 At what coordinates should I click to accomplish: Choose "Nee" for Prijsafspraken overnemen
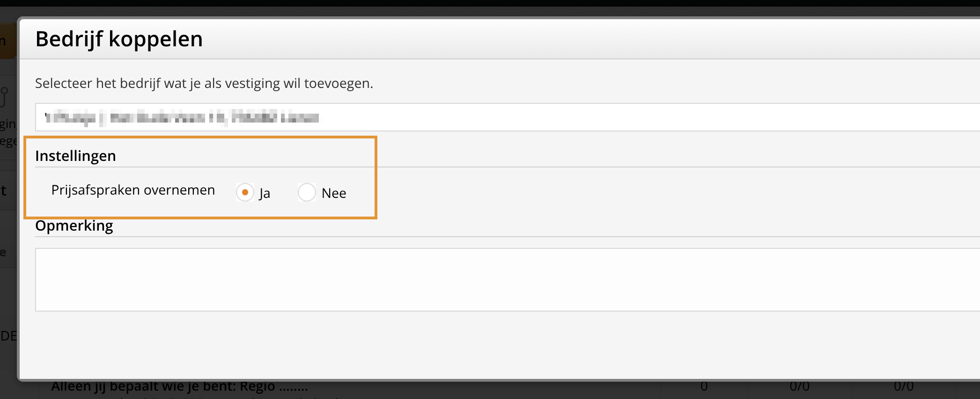[x=307, y=192]
